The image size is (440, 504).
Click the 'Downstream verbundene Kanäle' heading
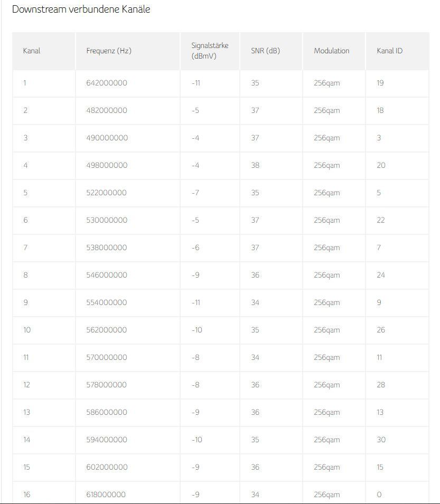pos(81,9)
